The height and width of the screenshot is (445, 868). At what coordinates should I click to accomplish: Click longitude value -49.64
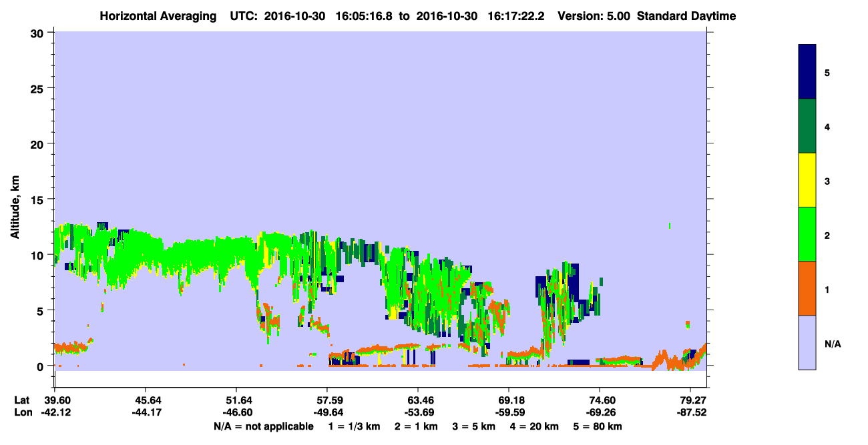327,412
